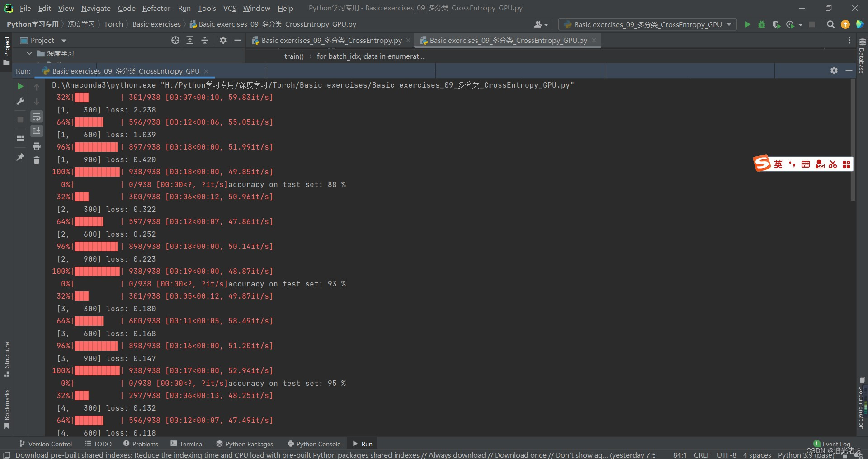Collapse all items in Project panel
868x459 pixels.
[x=205, y=40]
